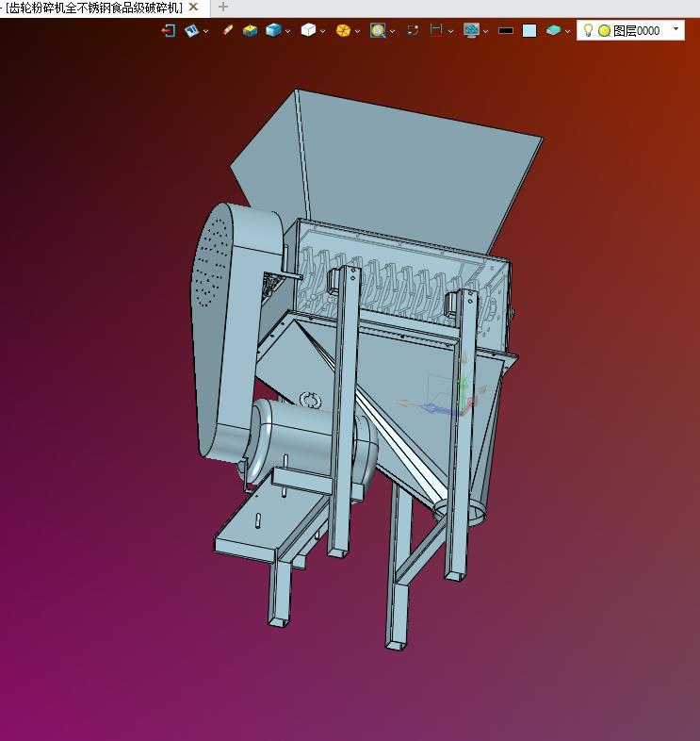The width and height of the screenshot is (700, 741).
Task: Click the view orientation sheet icon
Action: point(191,31)
